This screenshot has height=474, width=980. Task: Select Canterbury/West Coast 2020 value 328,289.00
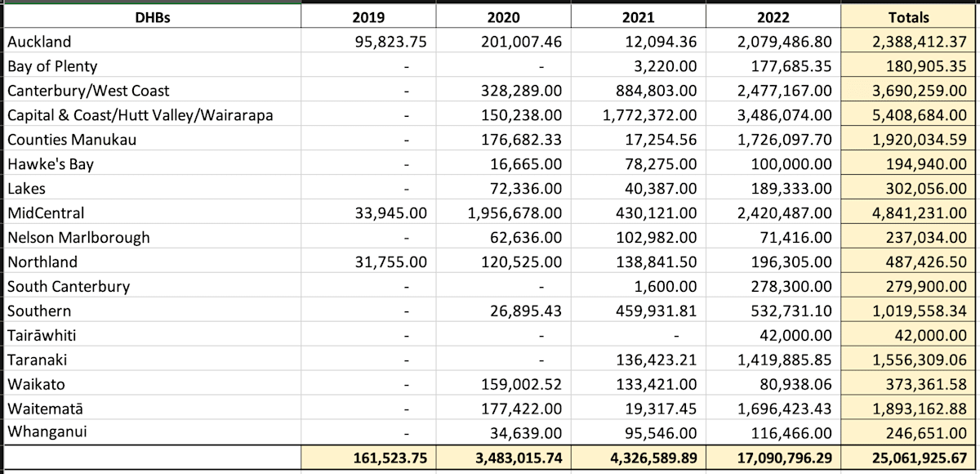521,91
